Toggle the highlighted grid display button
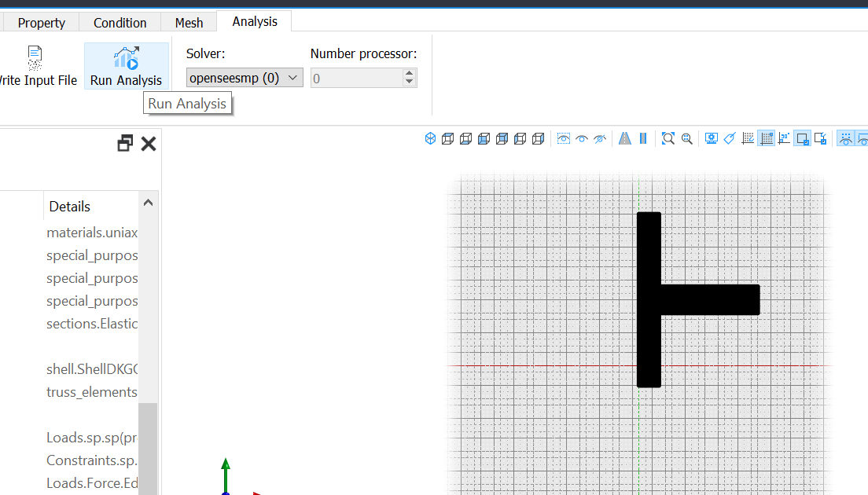The height and width of the screenshot is (495, 868). 767,139
